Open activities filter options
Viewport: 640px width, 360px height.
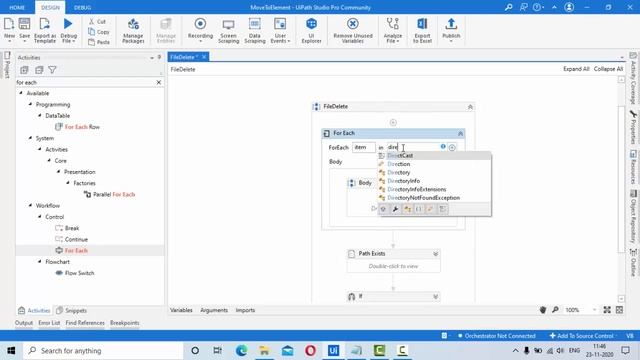pos(52,70)
